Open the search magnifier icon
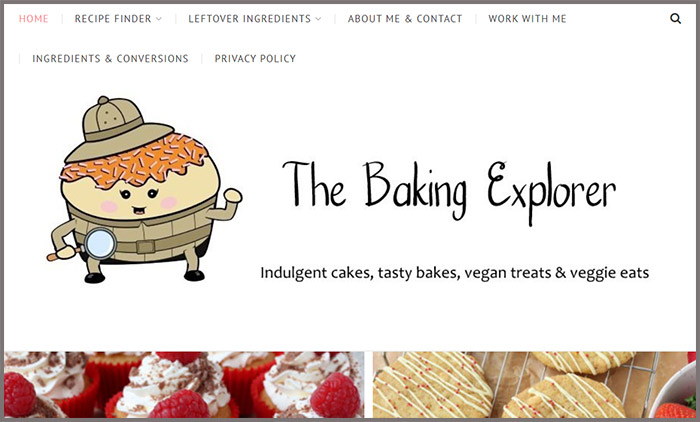700x422 pixels. click(675, 19)
